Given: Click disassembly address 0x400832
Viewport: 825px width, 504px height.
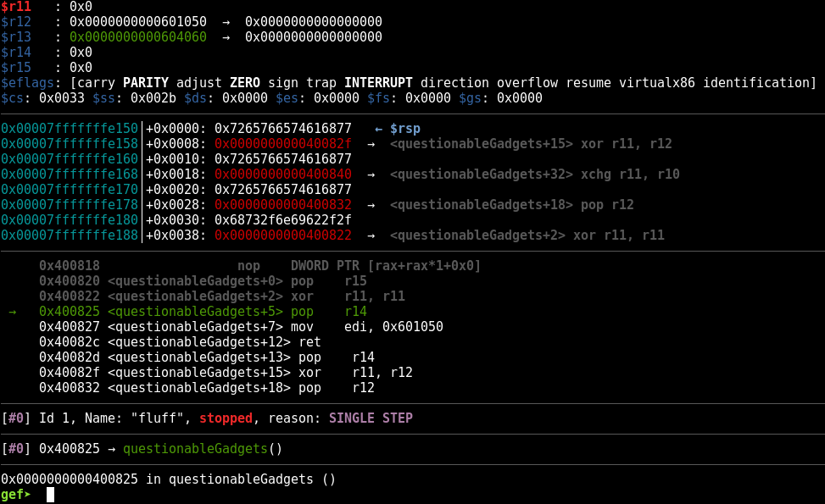Looking at the screenshot, I should click(70, 387).
